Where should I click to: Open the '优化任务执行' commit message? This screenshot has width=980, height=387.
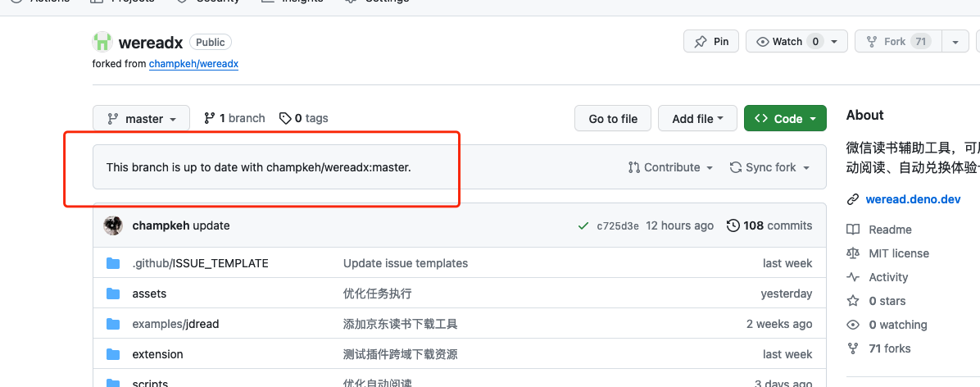[378, 294]
